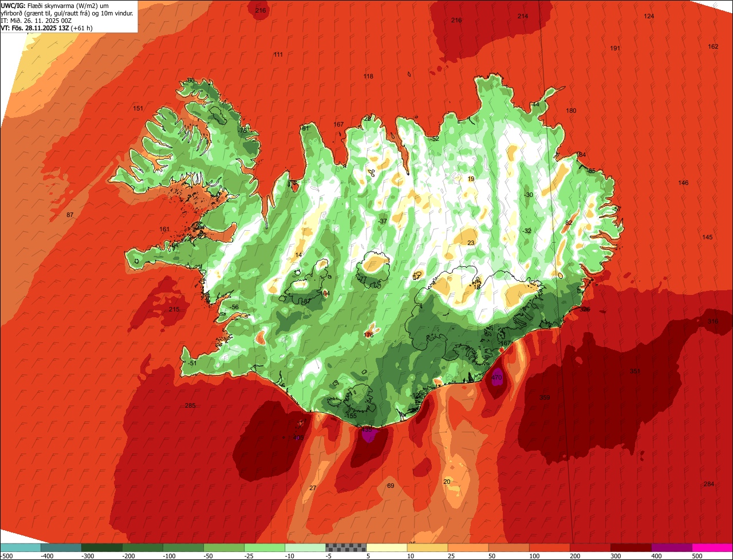This screenshot has width=733, height=560.
Task: Click the "118" map value
Action: [x=368, y=77]
